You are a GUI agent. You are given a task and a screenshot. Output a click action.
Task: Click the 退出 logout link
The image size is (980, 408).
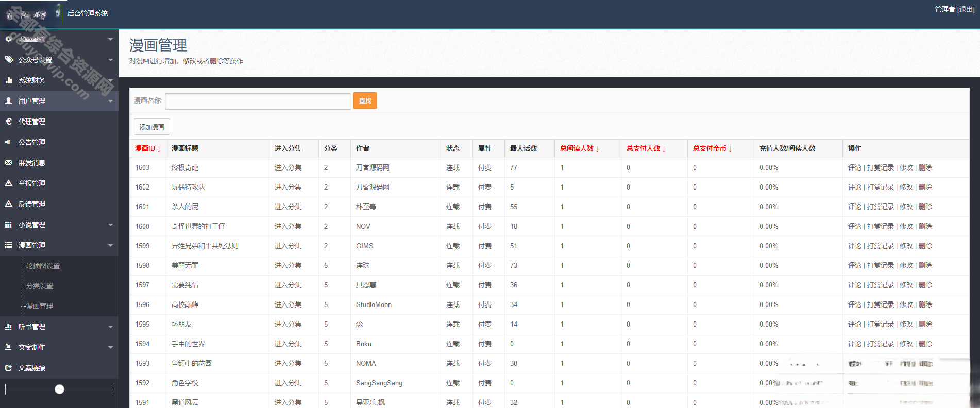click(966, 9)
